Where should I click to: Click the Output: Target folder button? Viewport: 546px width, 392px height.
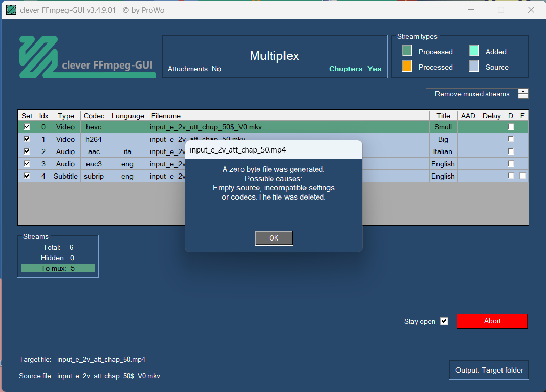489,370
